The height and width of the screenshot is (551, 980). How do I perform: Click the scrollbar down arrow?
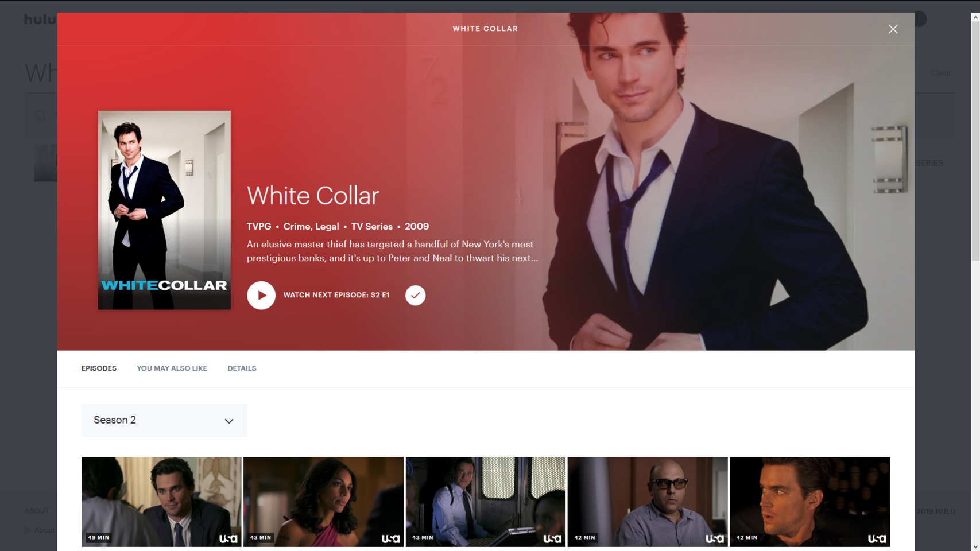coord(975,546)
